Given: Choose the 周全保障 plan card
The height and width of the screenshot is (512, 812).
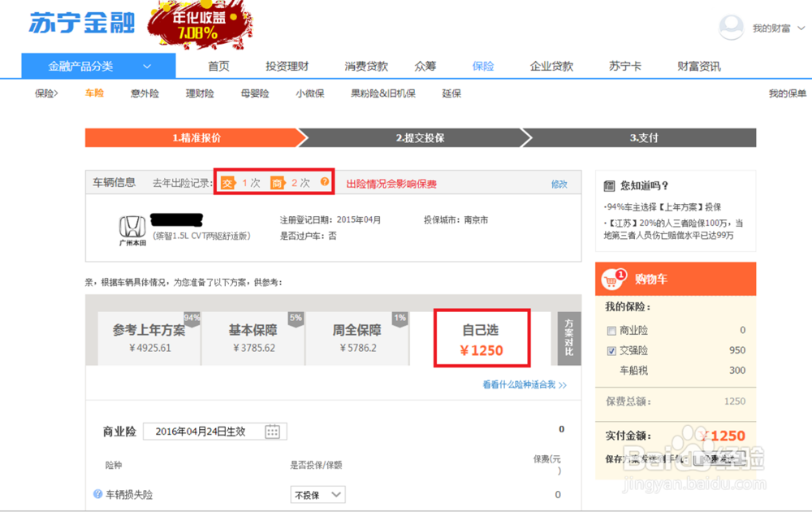Looking at the screenshot, I should click(356, 338).
